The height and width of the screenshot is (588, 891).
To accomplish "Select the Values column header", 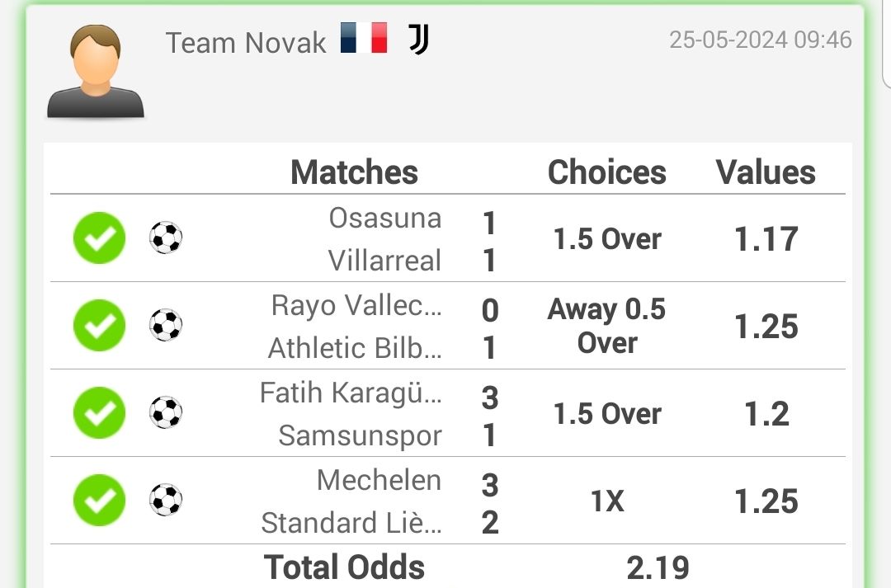I will pos(766,172).
